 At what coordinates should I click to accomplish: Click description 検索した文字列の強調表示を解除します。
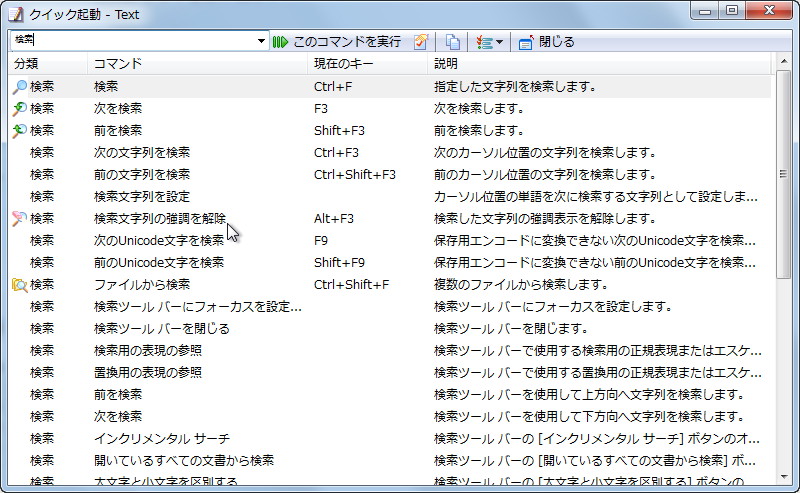544,218
